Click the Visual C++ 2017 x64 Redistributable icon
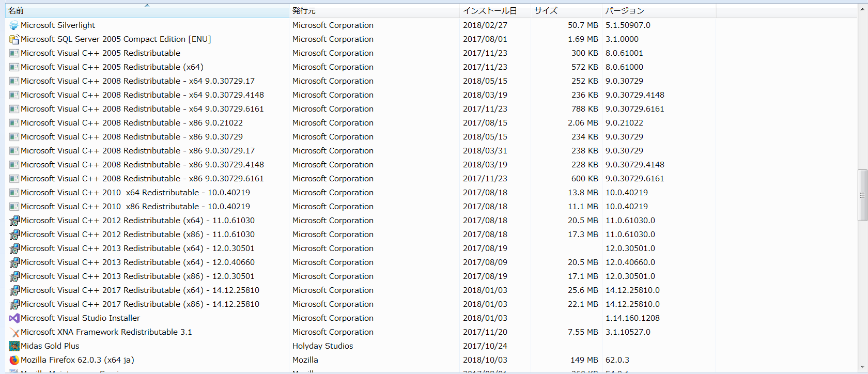This screenshot has height=374, width=868. coord(14,290)
